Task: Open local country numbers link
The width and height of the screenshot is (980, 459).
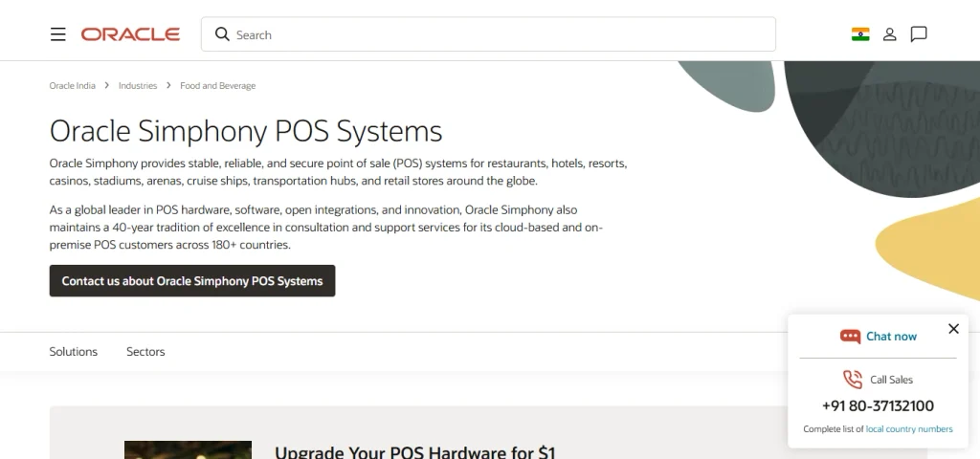Action: point(909,429)
